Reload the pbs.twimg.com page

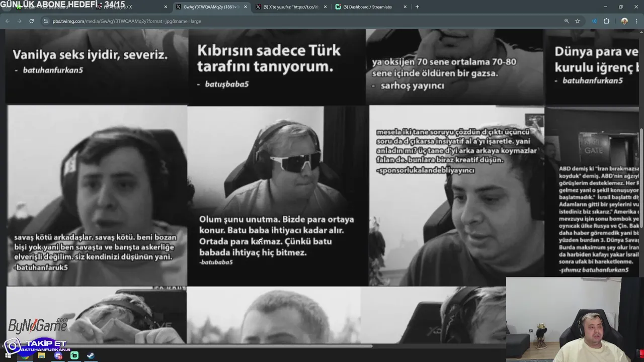(x=31, y=21)
